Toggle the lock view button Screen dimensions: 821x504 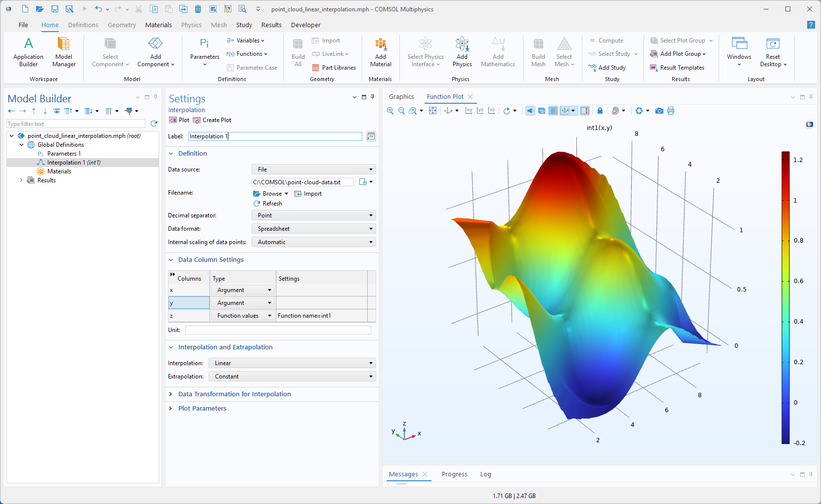[600, 111]
